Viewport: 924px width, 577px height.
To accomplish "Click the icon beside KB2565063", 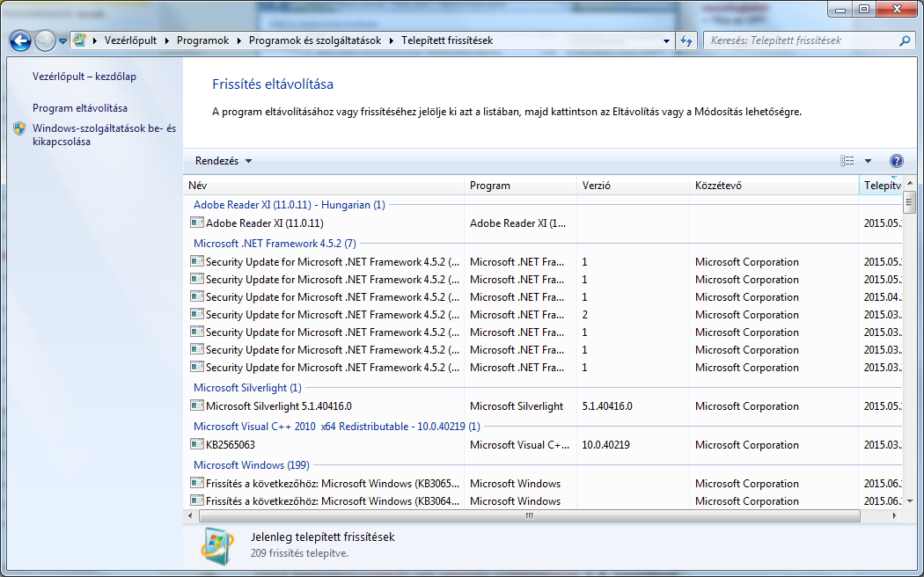I will coord(197,444).
